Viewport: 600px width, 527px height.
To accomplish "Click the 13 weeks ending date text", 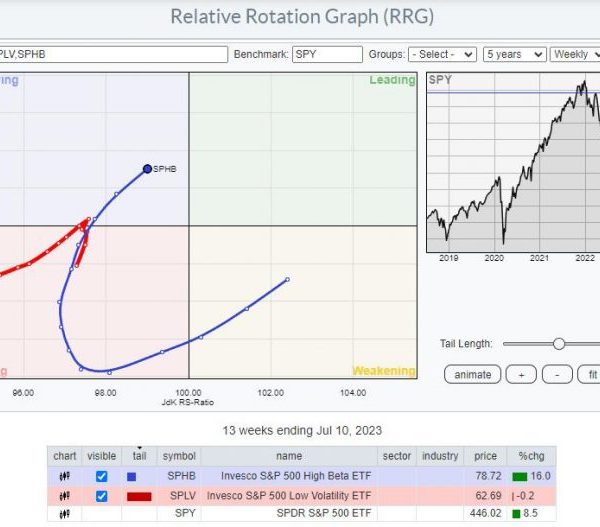I will [302, 431].
